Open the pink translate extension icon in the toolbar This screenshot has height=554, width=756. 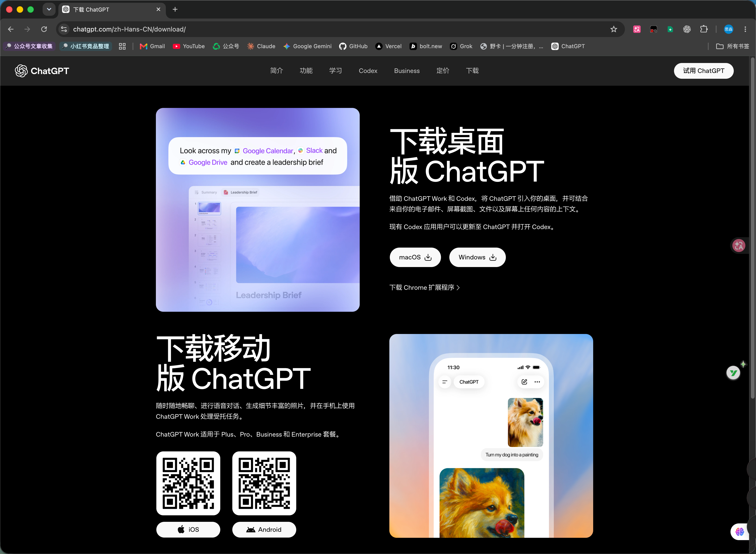636,29
